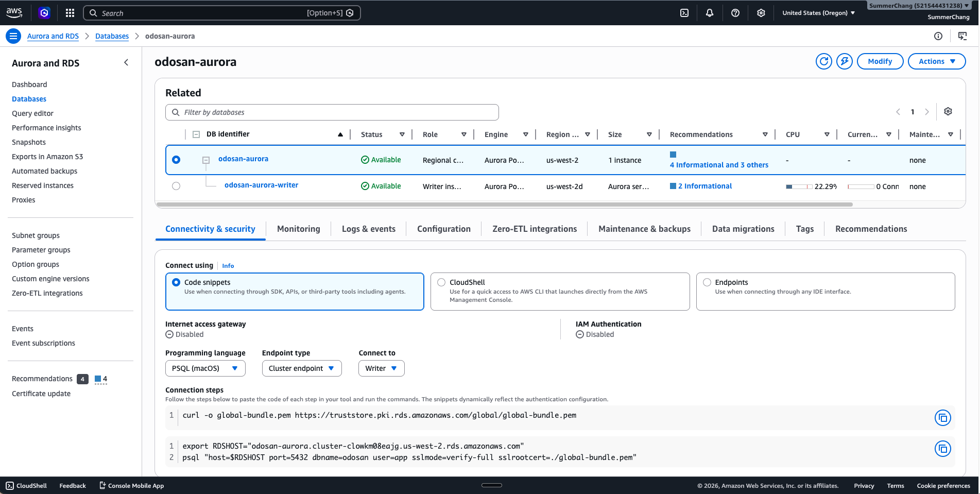Open 4 Informational and 3 others link

[x=719, y=165]
